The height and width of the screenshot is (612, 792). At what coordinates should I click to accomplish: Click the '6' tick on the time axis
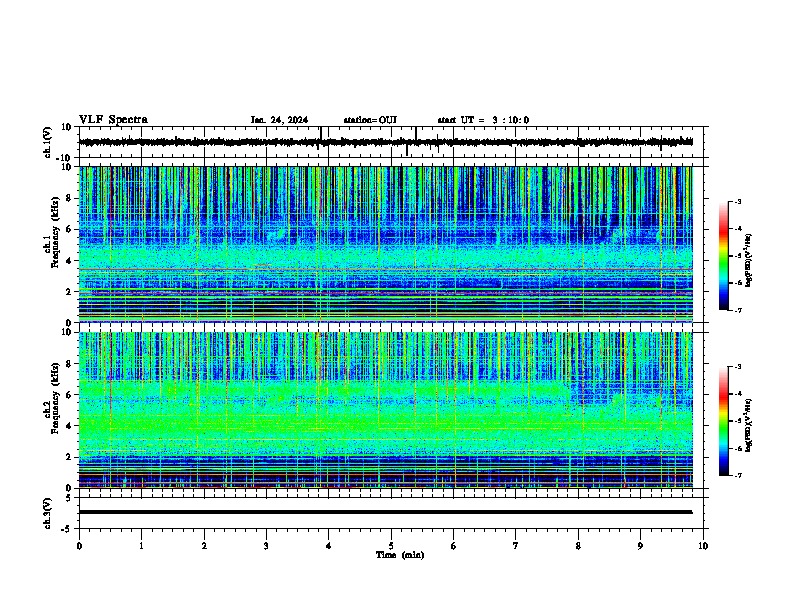click(454, 546)
